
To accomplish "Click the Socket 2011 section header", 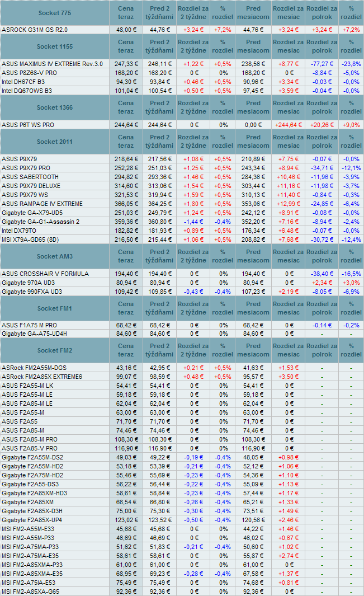I will point(55,142).
